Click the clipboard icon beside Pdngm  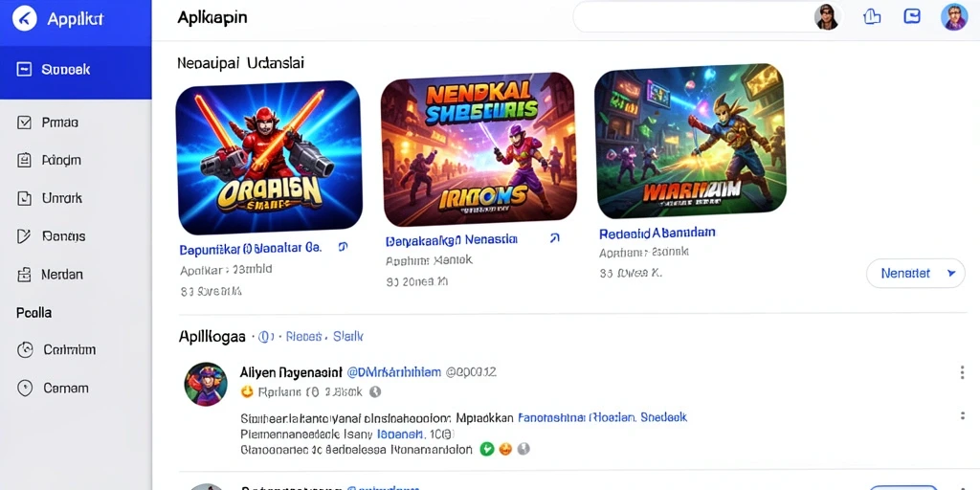tap(24, 161)
